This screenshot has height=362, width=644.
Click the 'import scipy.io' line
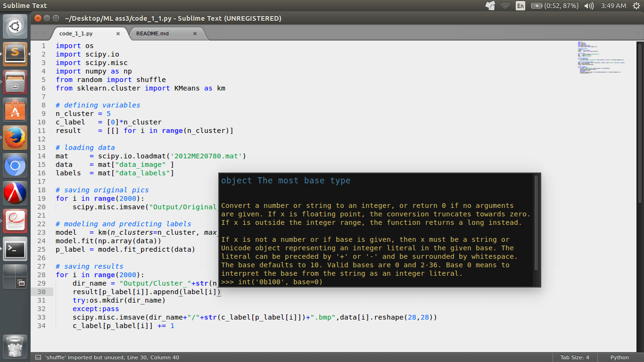pyautogui.click(x=88, y=54)
